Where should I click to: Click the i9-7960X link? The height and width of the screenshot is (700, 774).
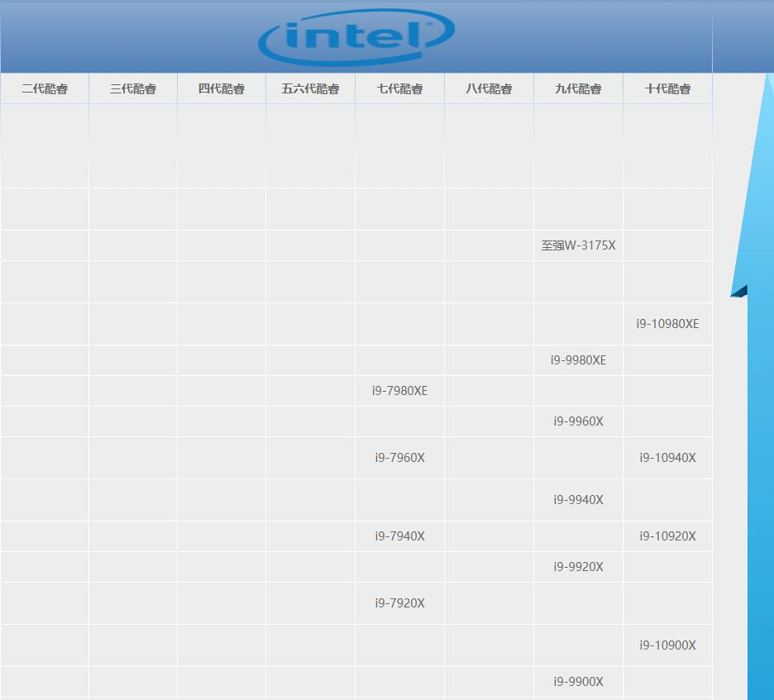pos(398,458)
